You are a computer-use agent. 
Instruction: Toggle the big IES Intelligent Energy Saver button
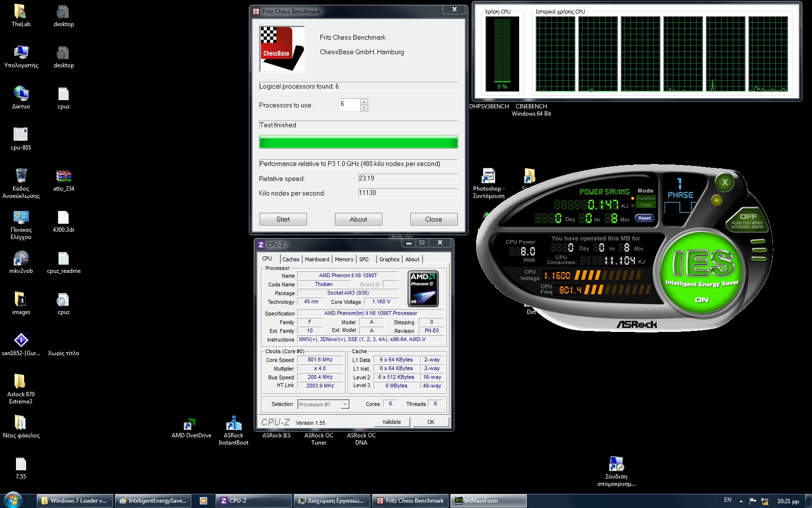701,273
